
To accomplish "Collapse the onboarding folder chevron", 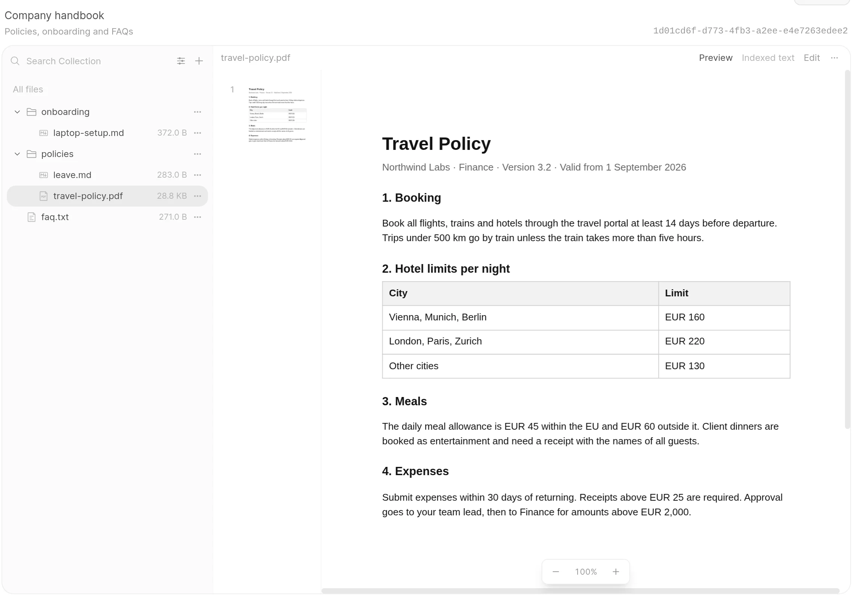I will (17, 112).
